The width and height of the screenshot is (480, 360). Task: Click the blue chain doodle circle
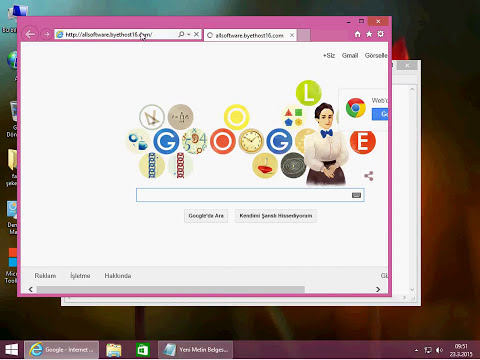click(152, 165)
